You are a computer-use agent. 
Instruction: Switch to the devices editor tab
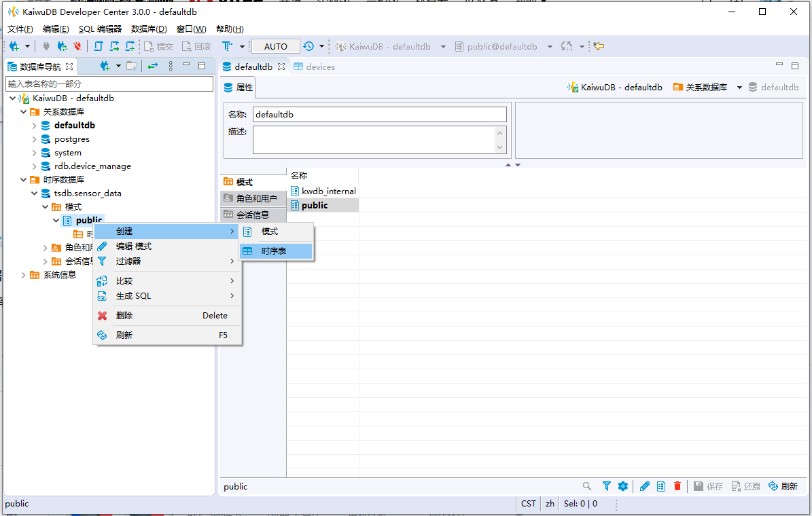[315, 67]
